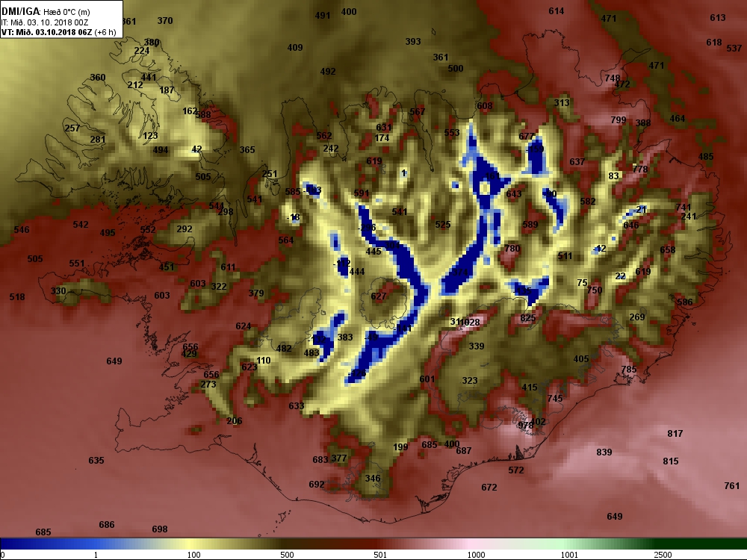
Task: Click the map value 658
Action: pyautogui.click(x=668, y=249)
